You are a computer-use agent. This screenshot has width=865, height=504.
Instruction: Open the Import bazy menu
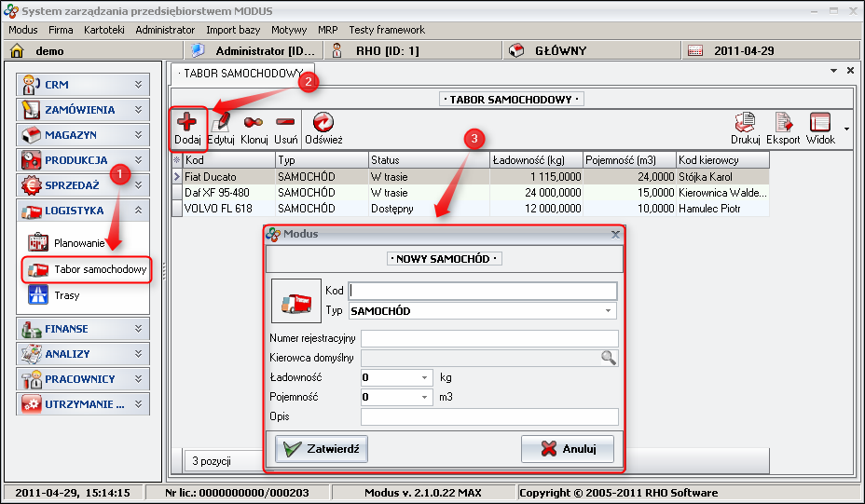[x=233, y=30]
